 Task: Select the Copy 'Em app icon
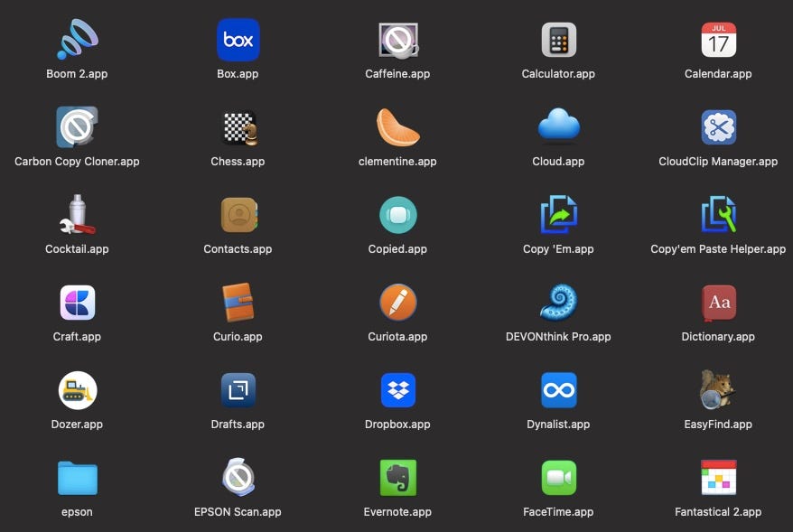tap(558, 214)
